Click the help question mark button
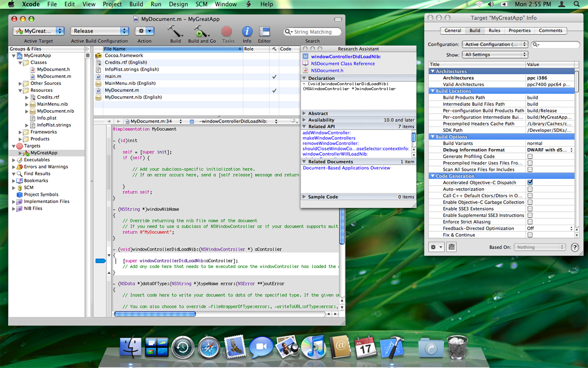 pyautogui.click(x=575, y=247)
